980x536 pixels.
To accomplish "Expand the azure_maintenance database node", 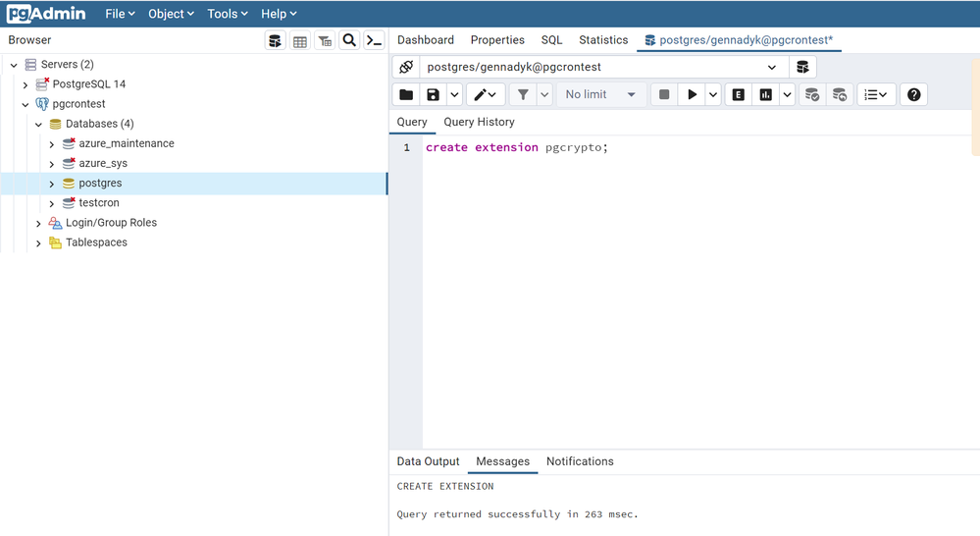I will pos(52,144).
